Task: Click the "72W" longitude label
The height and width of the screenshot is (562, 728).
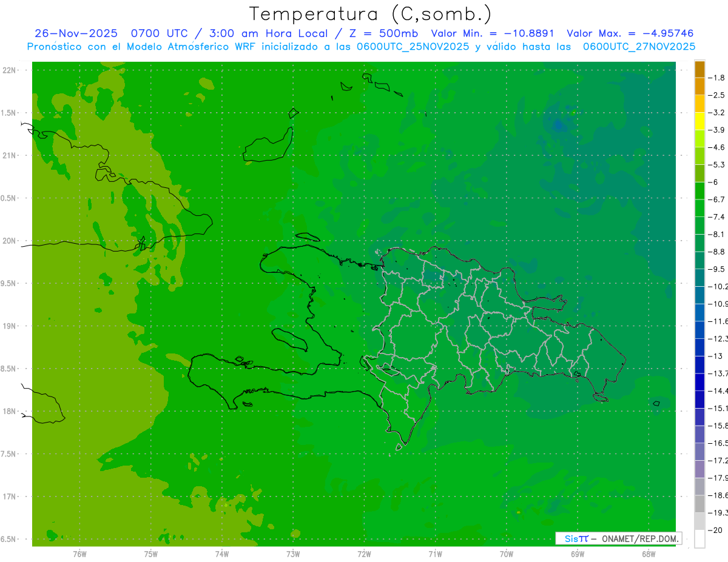Action: click(x=364, y=553)
